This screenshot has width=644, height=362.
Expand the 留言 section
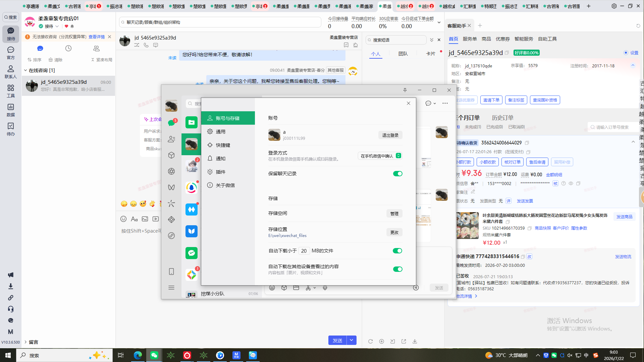pyautogui.click(x=25, y=342)
